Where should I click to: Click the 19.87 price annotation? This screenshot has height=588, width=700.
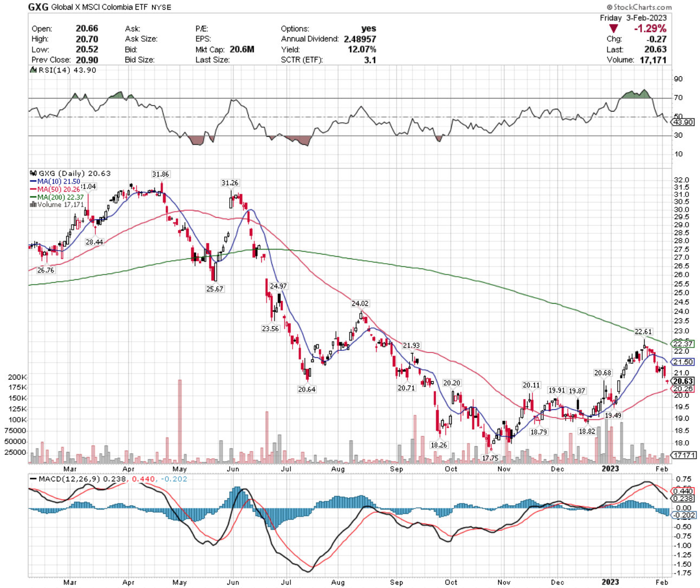[x=577, y=391]
